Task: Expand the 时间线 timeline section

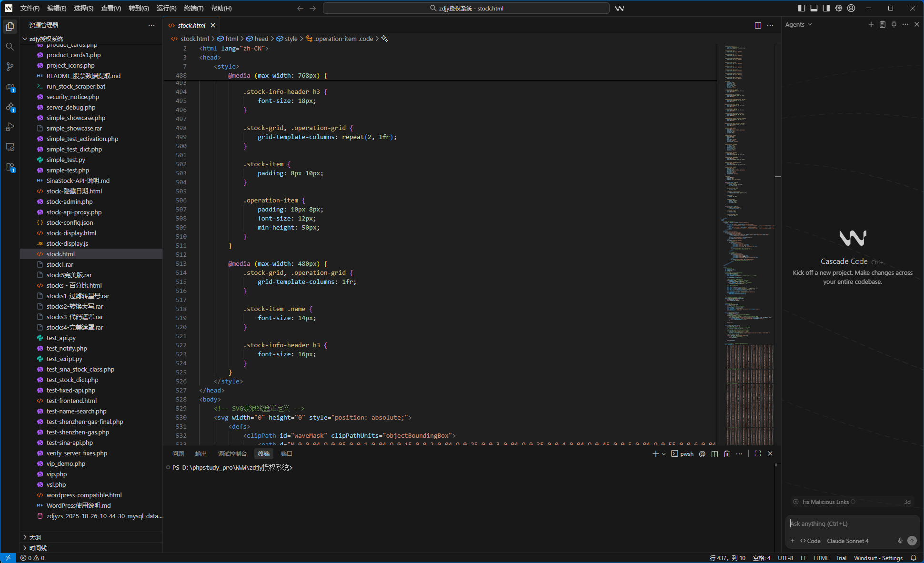Action: (x=38, y=548)
